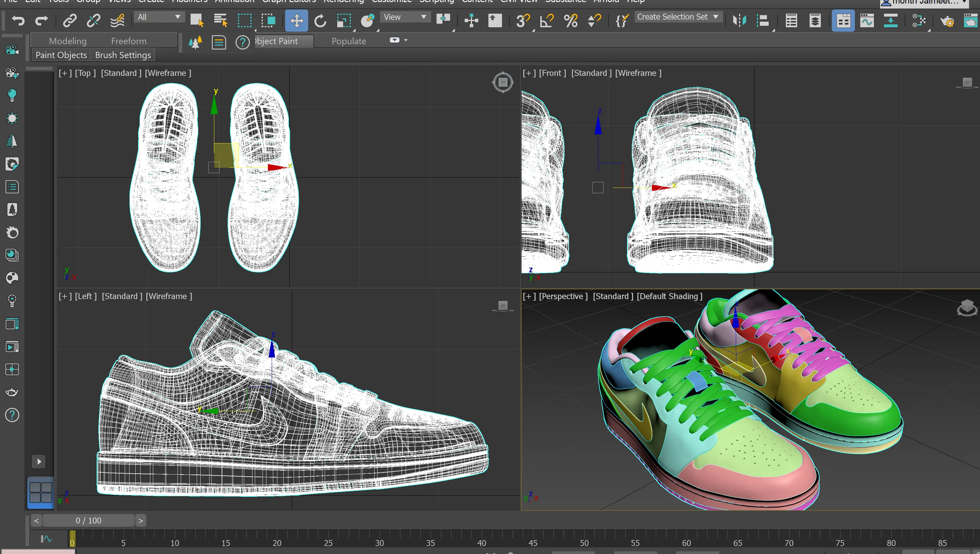Toggle Angle Snap on the toolbar
The image size is (980, 554).
coord(547,20)
